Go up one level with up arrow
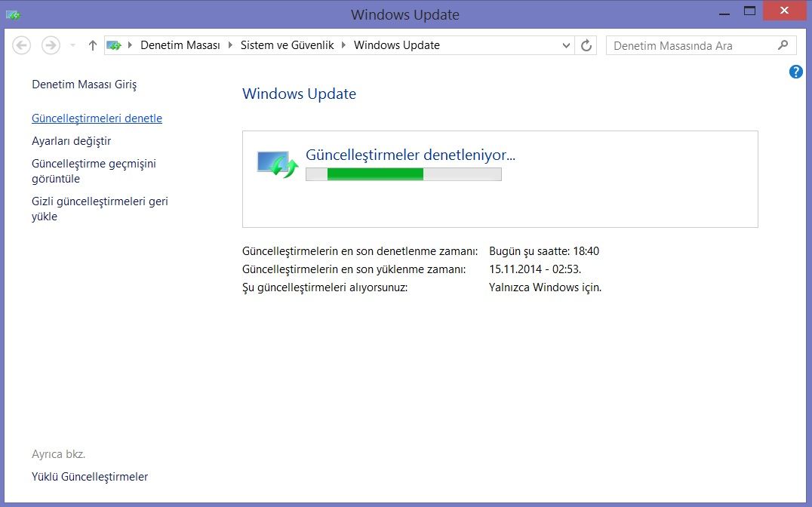812x507 pixels. [93, 45]
